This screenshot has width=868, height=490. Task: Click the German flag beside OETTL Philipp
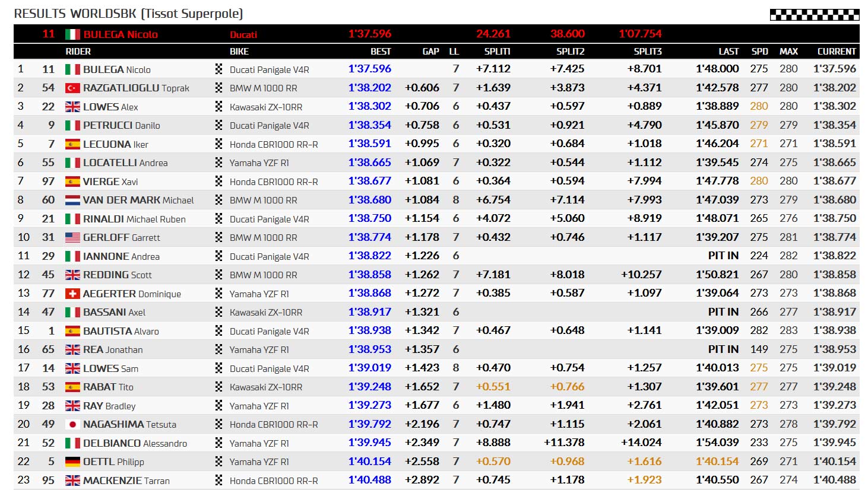point(72,462)
